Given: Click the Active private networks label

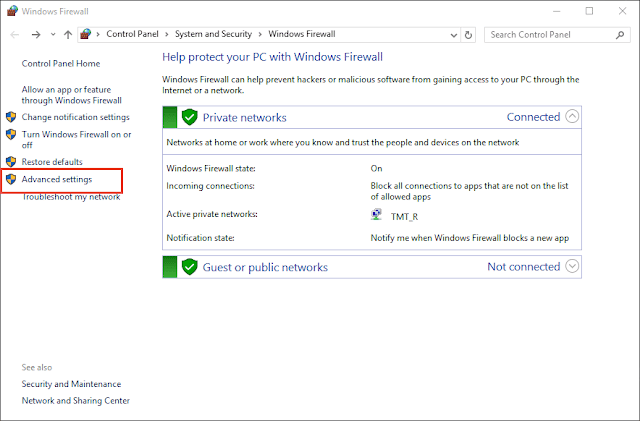Looking at the screenshot, I should [212, 214].
